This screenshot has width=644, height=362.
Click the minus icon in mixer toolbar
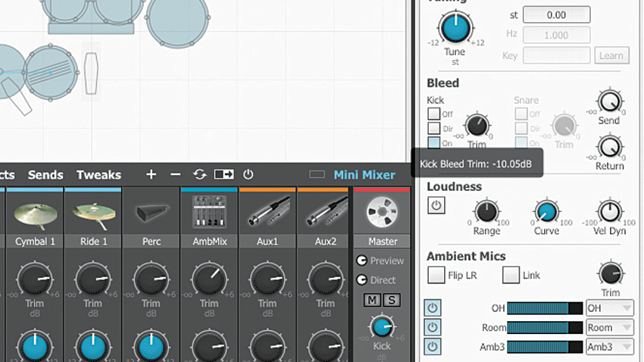click(x=175, y=174)
